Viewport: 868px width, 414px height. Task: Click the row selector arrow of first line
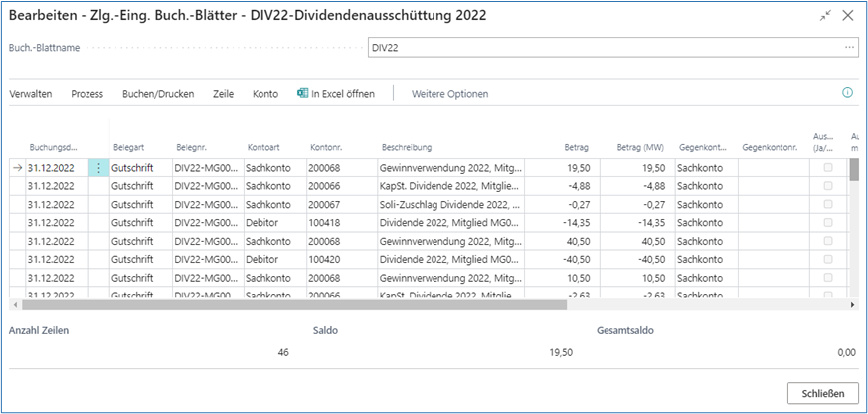coord(16,168)
